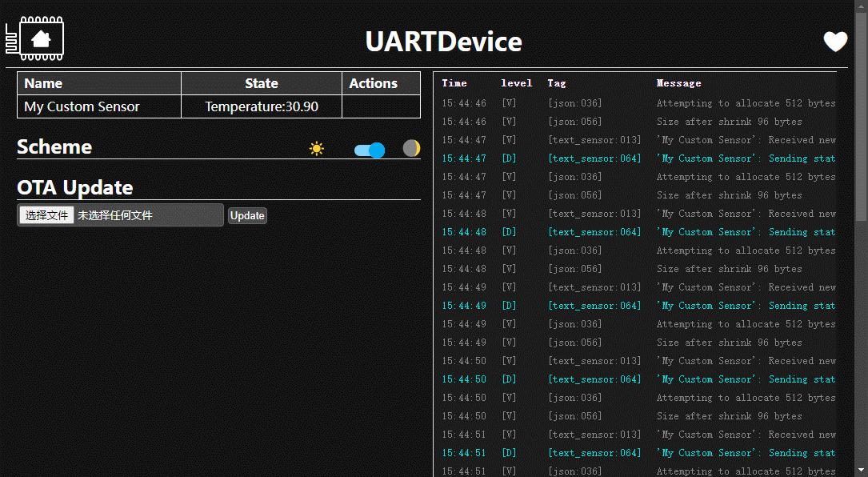Image resolution: width=868 pixels, height=477 pixels.
Task: Click the State column header
Action: tap(262, 83)
